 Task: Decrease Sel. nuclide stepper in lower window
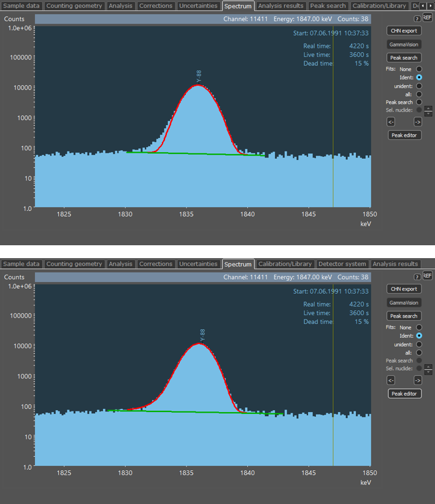pos(428,371)
